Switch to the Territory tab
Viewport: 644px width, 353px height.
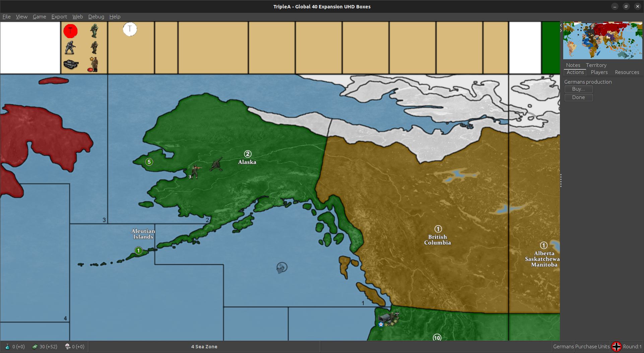point(596,65)
